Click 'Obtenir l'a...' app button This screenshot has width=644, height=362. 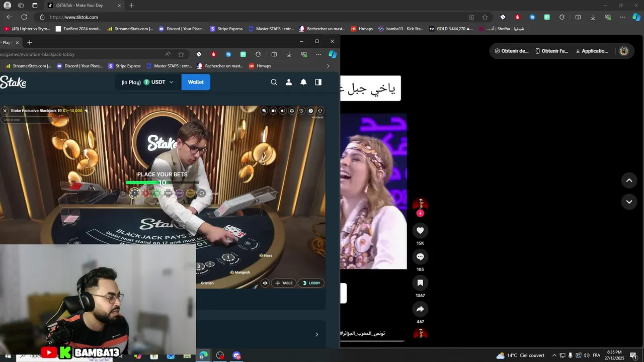click(x=551, y=51)
